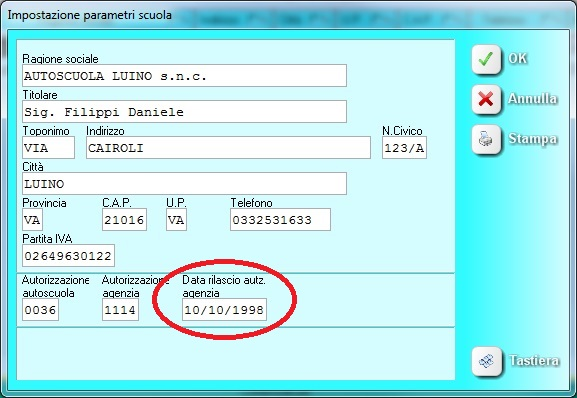577x398 pixels.
Task: Click the Provincia field with VA
Action: [x=32, y=220]
